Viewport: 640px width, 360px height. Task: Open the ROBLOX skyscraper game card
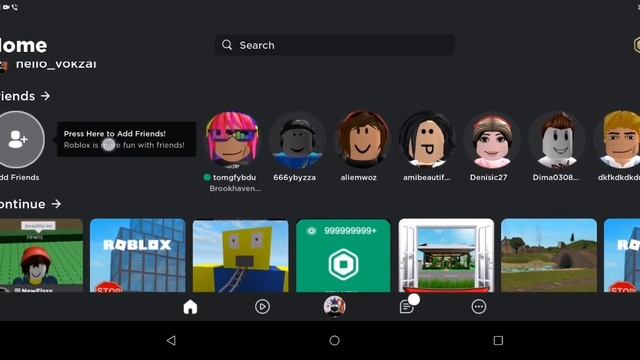tap(138, 256)
